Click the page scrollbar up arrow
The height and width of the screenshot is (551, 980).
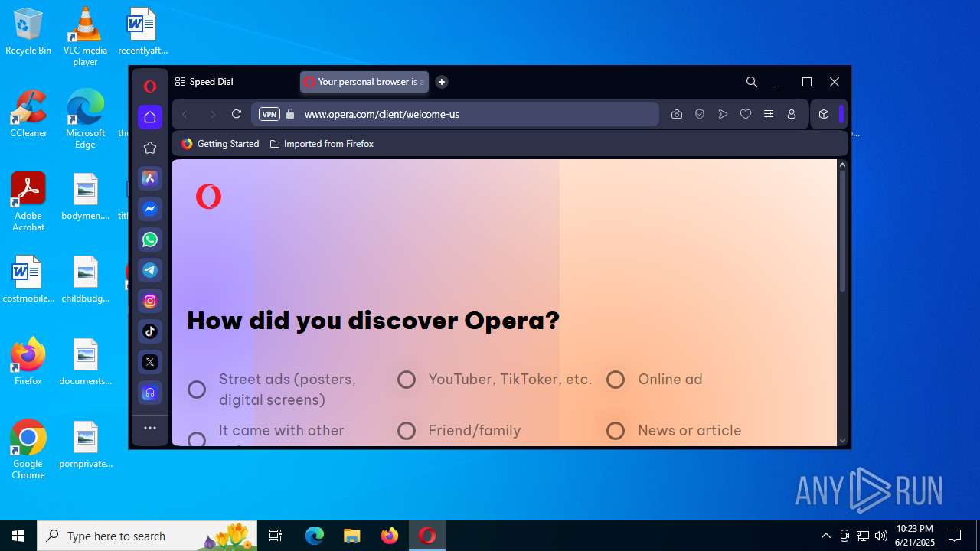842,165
